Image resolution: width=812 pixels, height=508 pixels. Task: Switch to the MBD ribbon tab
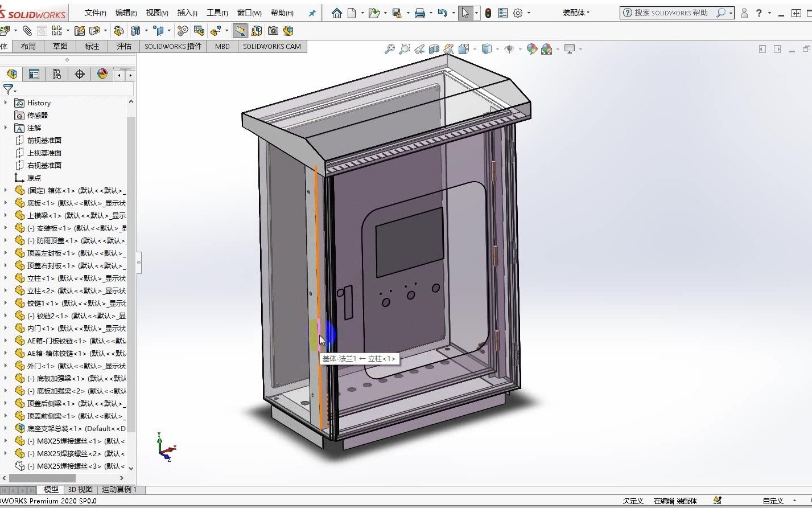pos(222,46)
